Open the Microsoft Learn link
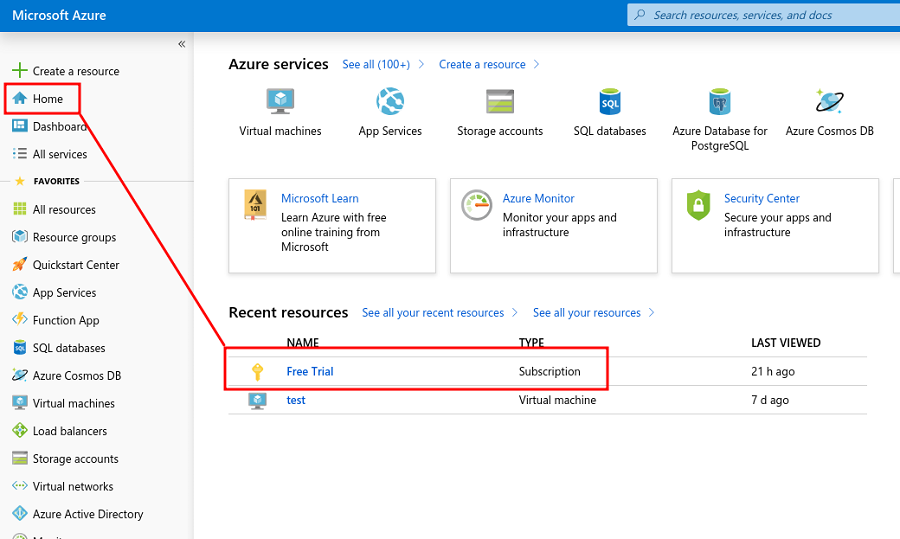Viewport: 900px width, 539px height. pos(320,198)
